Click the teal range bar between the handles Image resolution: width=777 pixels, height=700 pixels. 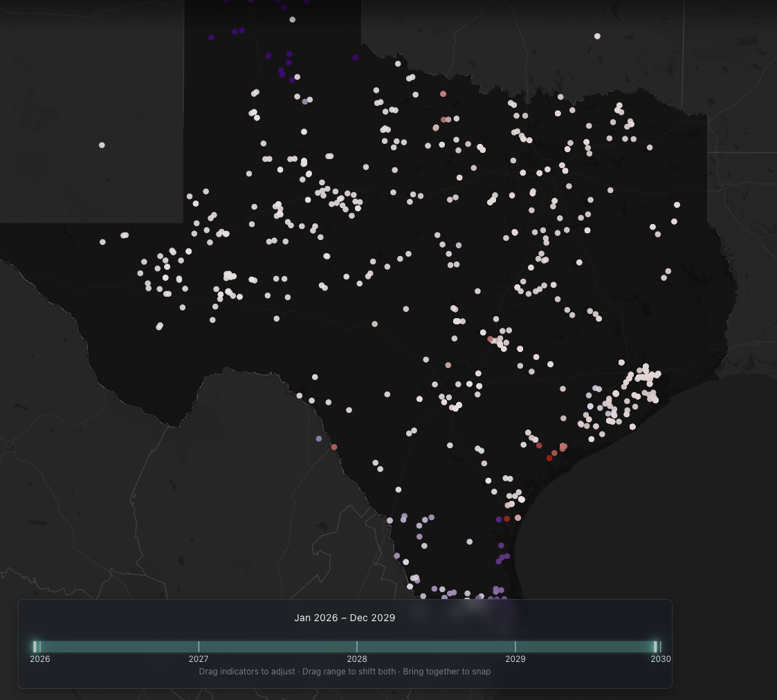coord(346,647)
